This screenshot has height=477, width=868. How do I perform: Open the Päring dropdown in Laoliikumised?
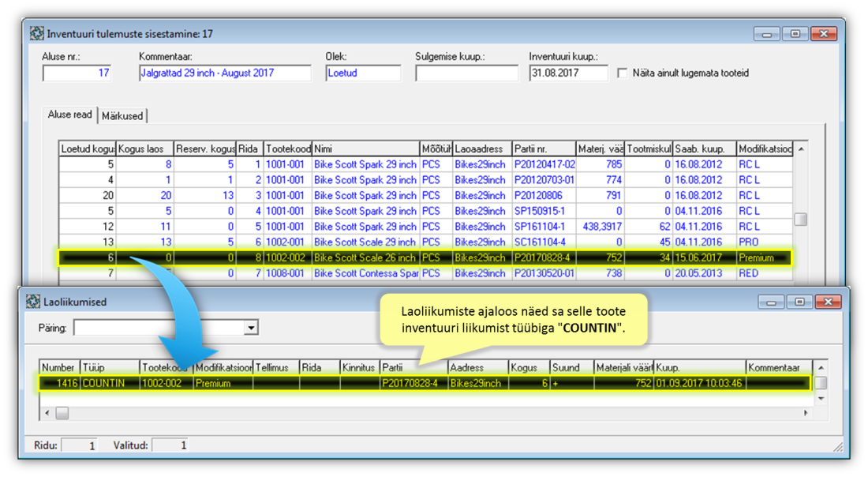point(251,328)
